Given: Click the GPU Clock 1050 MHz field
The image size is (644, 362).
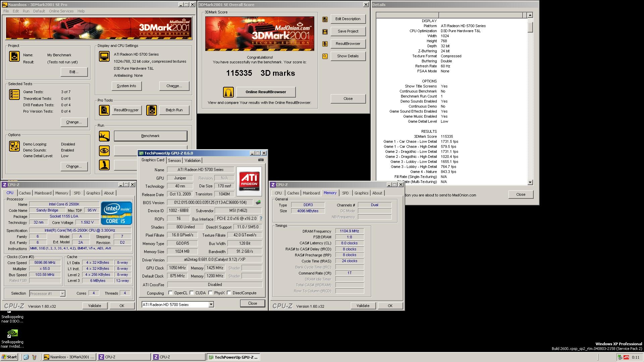Looking at the screenshot, I should pyautogui.click(x=177, y=268).
